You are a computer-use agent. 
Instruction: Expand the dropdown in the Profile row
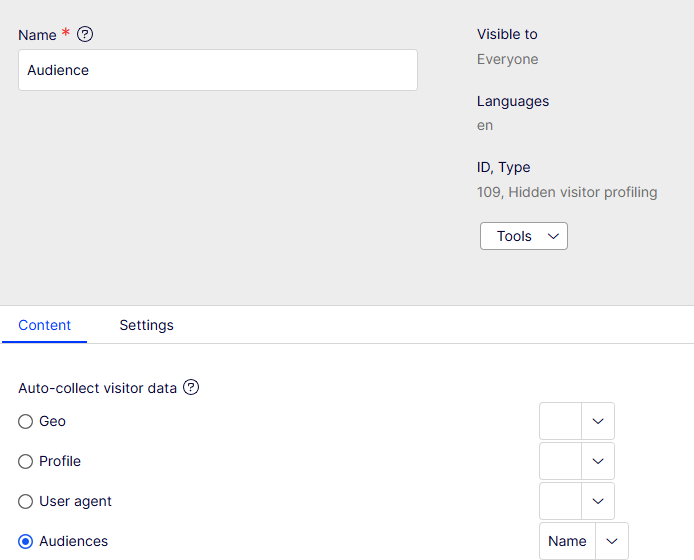tap(577, 461)
